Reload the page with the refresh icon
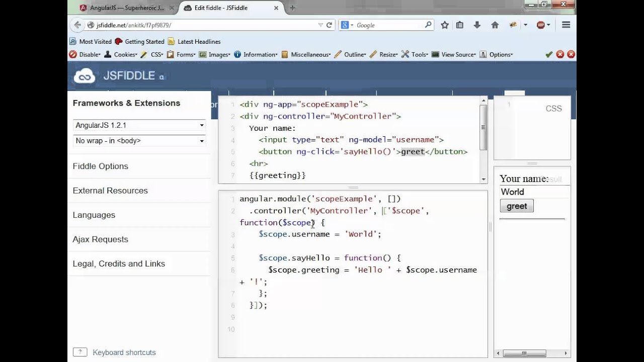Image resolution: width=644 pixels, height=362 pixels. click(x=330, y=25)
